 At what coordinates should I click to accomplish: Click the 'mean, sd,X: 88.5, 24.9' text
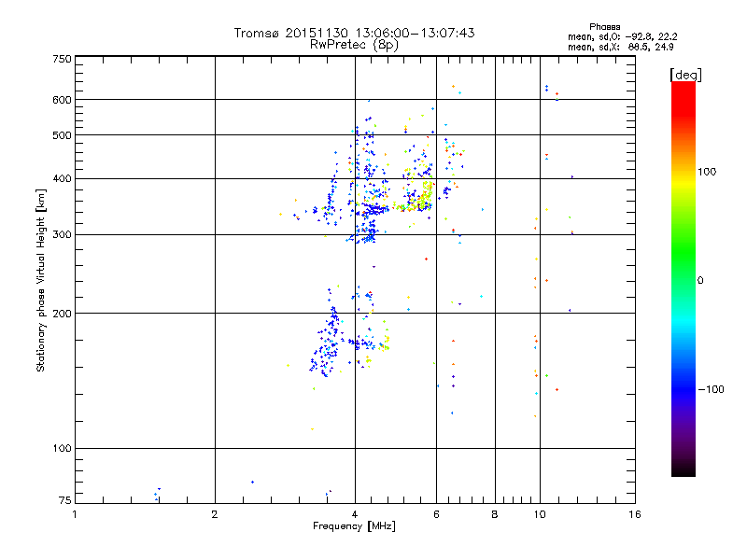620,47
